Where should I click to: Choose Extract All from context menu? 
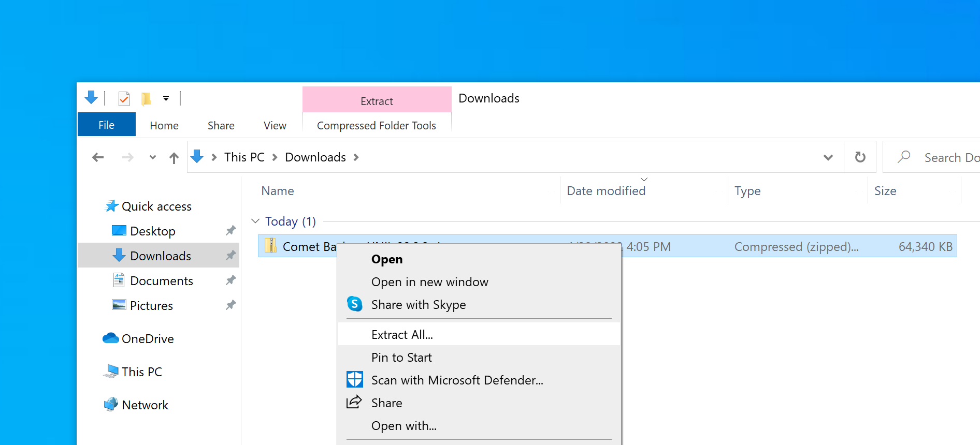[x=402, y=335]
